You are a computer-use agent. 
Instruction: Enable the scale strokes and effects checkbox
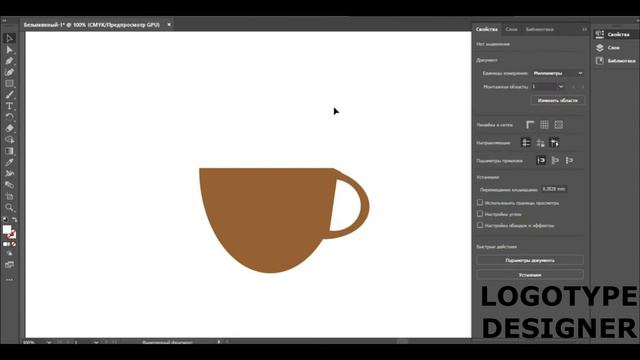(480, 225)
